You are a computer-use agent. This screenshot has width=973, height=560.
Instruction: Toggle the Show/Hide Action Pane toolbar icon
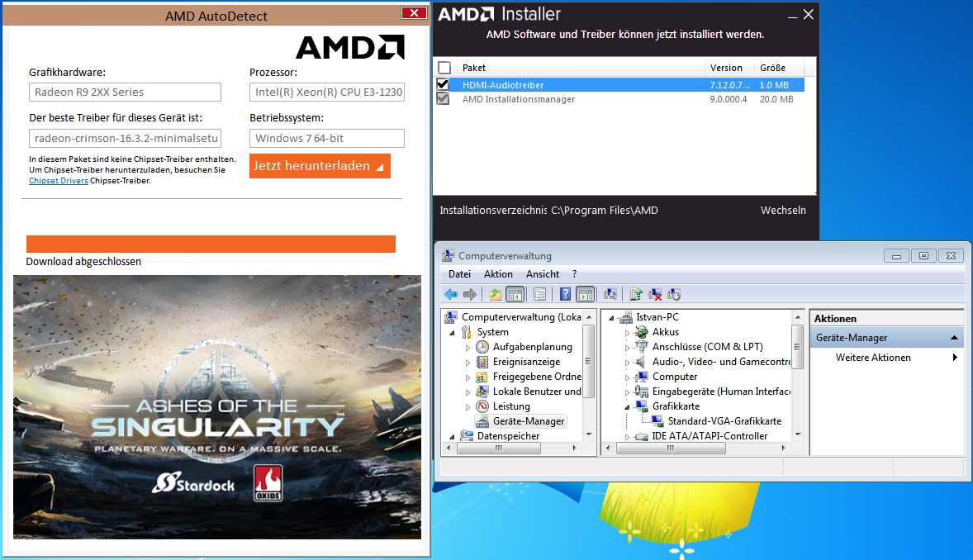click(x=585, y=294)
